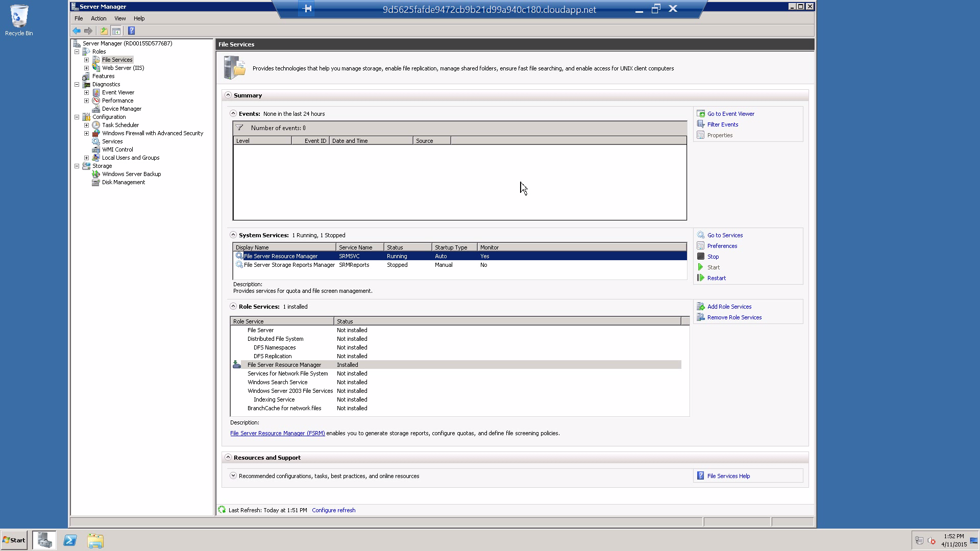980x551 pixels.
Task: Click the Disk Management icon
Action: (96, 182)
